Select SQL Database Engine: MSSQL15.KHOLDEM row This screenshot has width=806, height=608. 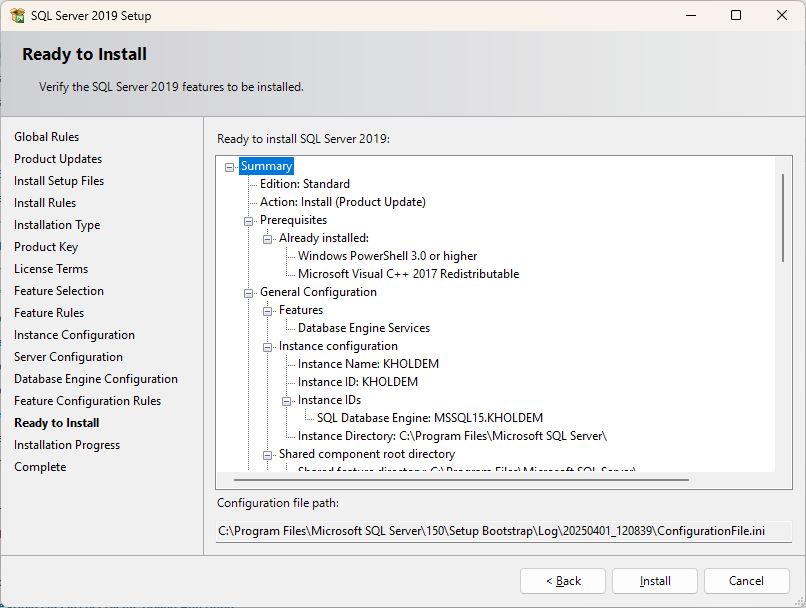click(x=430, y=418)
